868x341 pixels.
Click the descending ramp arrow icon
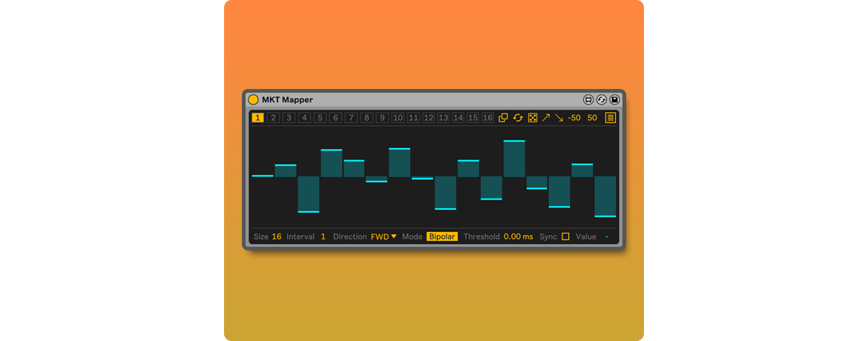coord(559,118)
